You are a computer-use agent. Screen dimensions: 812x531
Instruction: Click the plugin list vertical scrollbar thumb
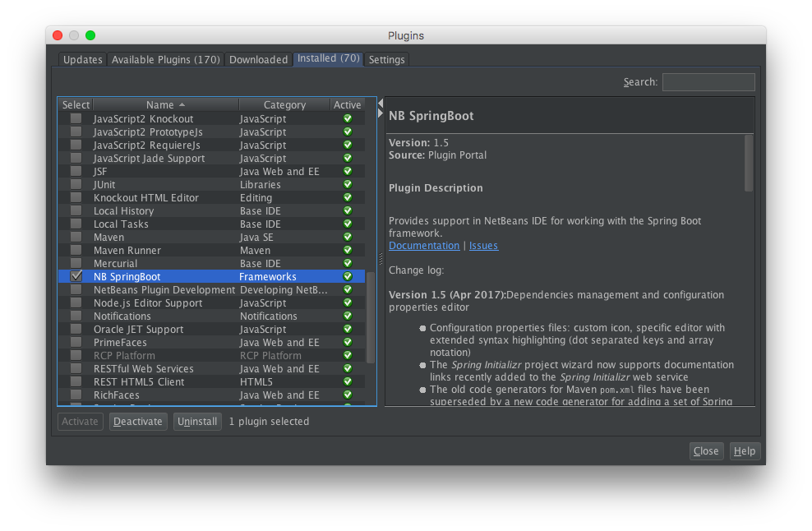coord(371,317)
